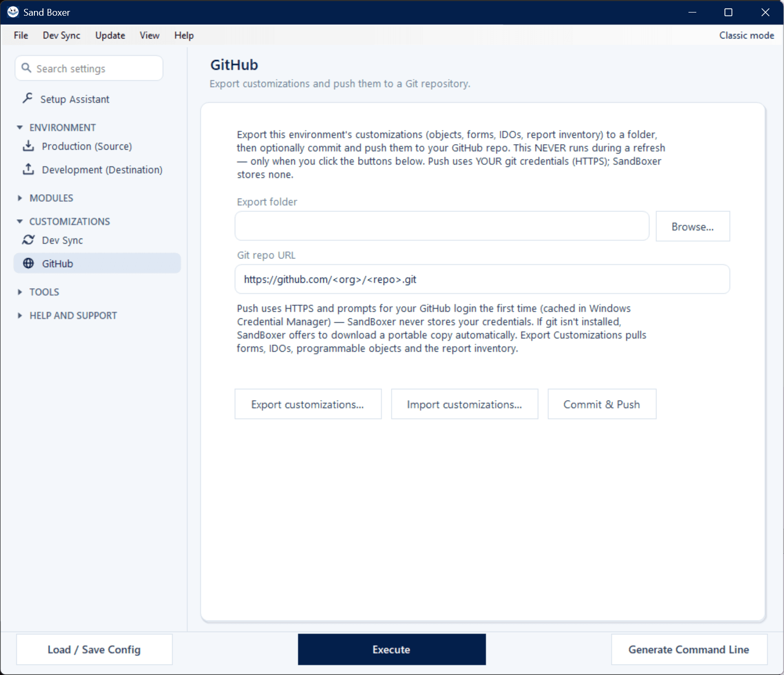Click the 'Git repo URL' label
Screen dimensions: 784x675
pyautogui.click(x=266, y=255)
